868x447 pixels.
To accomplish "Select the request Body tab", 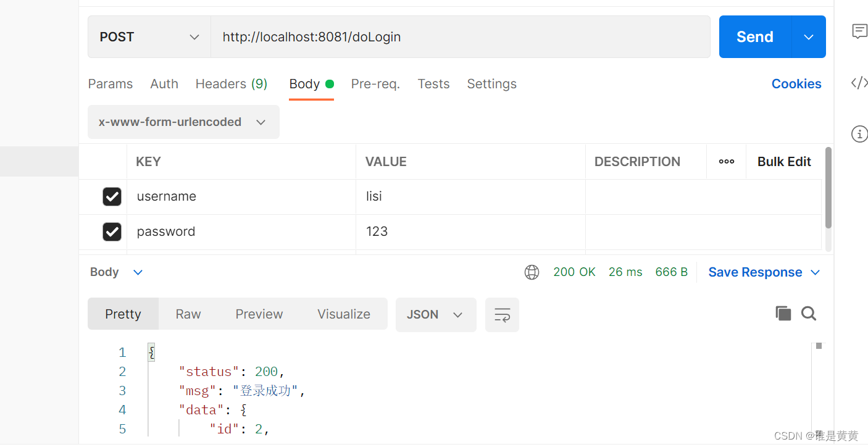I will point(311,84).
